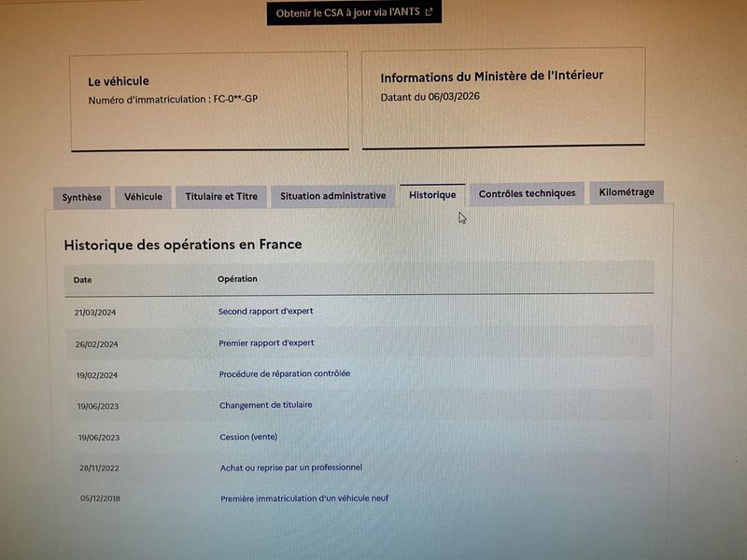Open the Contrôles techniques tab
Viewport: 747px width, 560px height.
point(527,193)
